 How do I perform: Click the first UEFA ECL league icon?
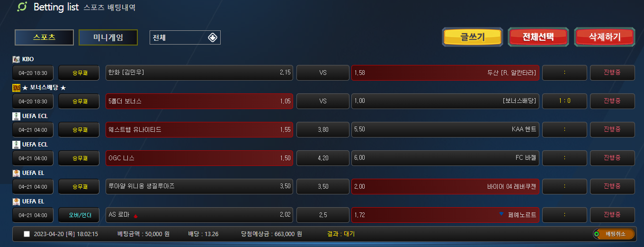click(16, 116)
